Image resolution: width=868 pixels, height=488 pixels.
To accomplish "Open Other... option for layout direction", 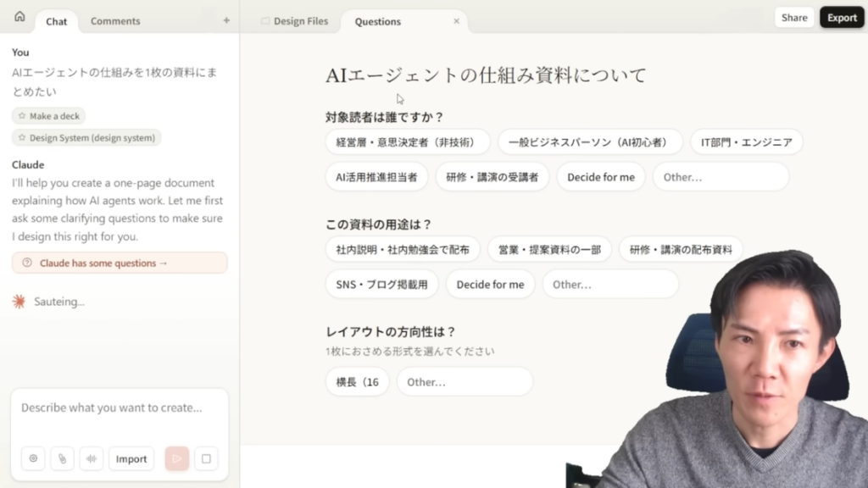I will tap(465, 381).
